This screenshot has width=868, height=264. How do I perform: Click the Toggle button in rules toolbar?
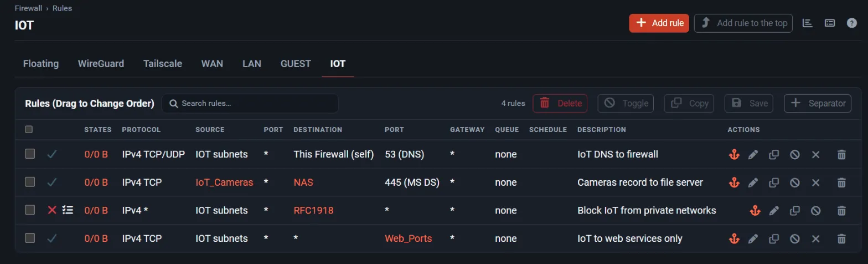pos(626,103)
